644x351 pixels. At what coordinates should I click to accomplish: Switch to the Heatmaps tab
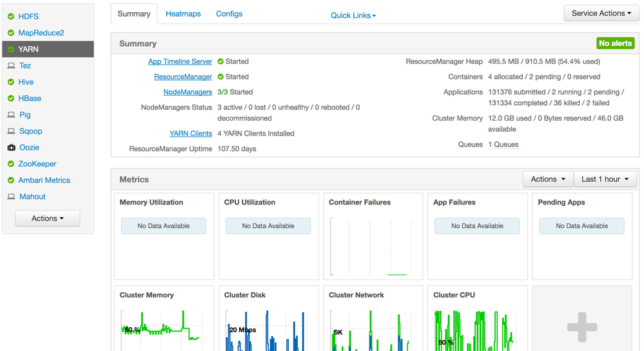click(x=183, y=14)
